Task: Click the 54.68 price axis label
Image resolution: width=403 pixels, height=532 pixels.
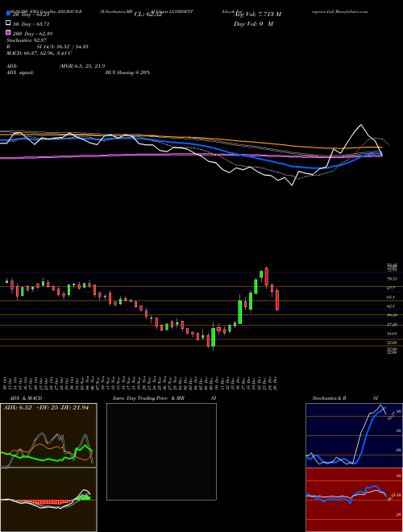Action: (392, 334)
